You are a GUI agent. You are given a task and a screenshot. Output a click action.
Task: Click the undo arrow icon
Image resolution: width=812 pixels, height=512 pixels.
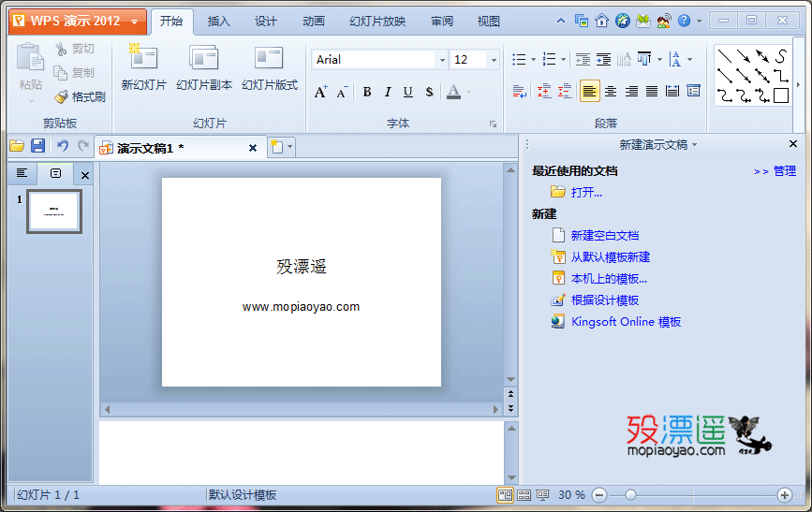[63, 146]
